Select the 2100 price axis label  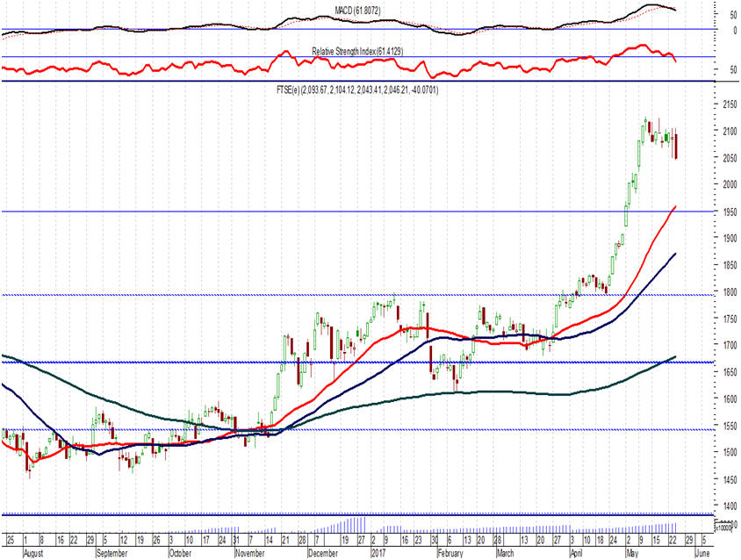(730, 131)
